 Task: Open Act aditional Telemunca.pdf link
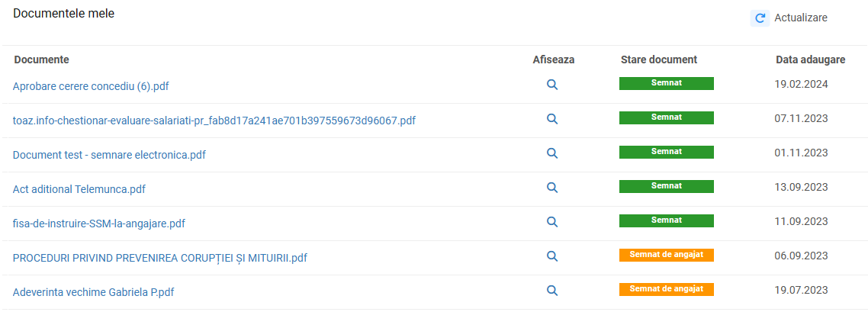coord(79,189)
